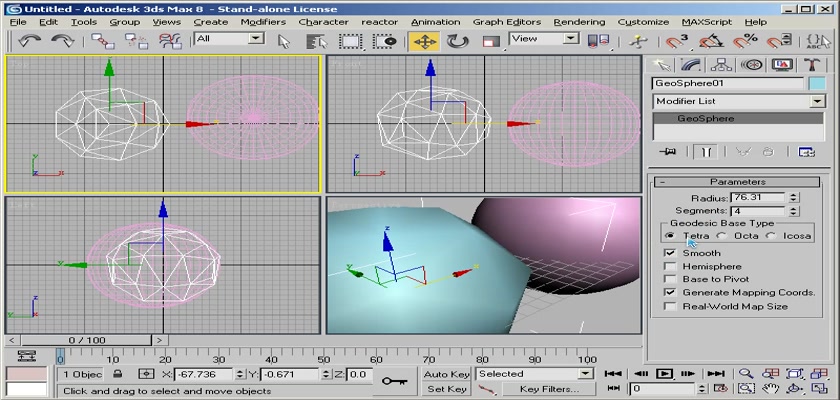Click the Undo arrow icon
Screen dimensions: 840x400
click(29, 41)
